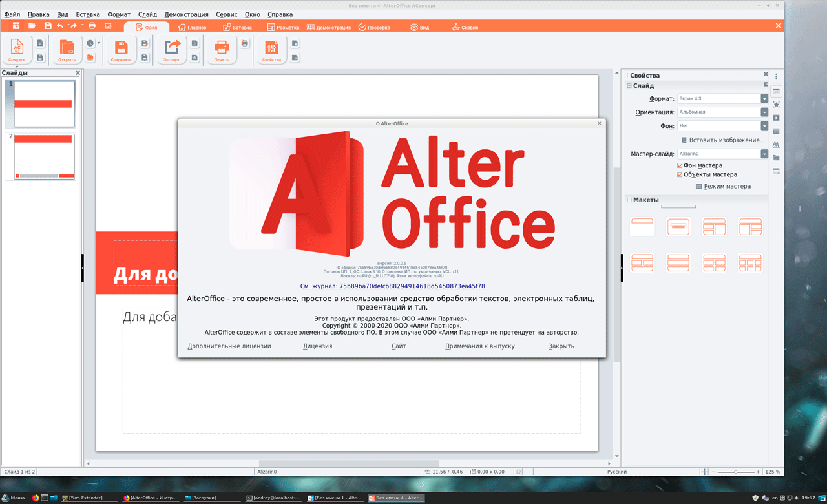Click the Печать printer icon in ribbon
827x504 pixels.
222,48
